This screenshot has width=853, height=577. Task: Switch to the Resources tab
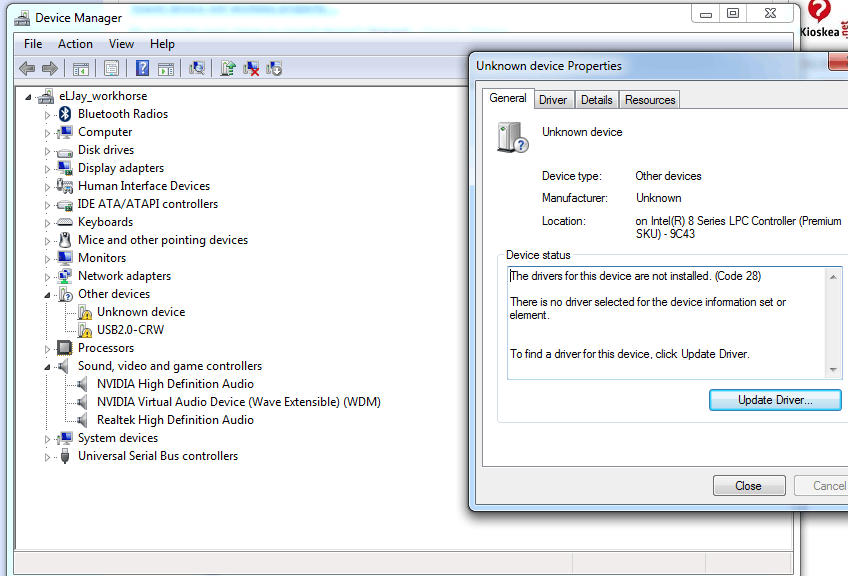tap(650, 100)
